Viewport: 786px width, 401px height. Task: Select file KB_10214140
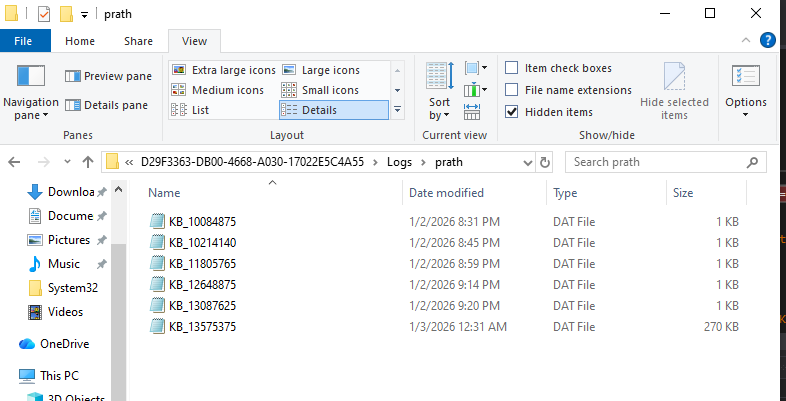tap(202, 243)
